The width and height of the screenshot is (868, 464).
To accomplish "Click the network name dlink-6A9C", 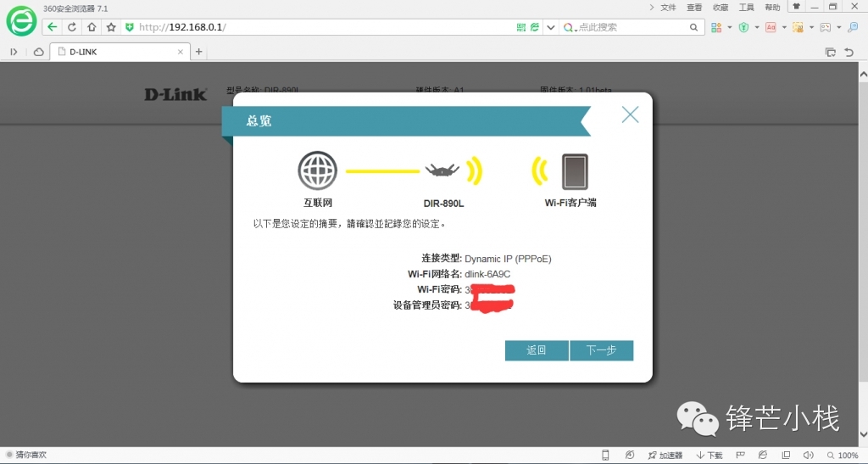I will pos(487,274).
